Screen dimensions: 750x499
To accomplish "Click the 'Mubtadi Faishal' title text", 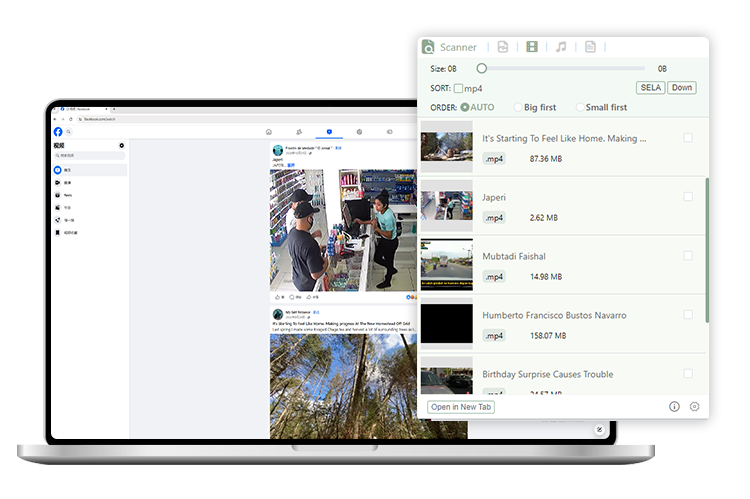I will pos(514,256).
